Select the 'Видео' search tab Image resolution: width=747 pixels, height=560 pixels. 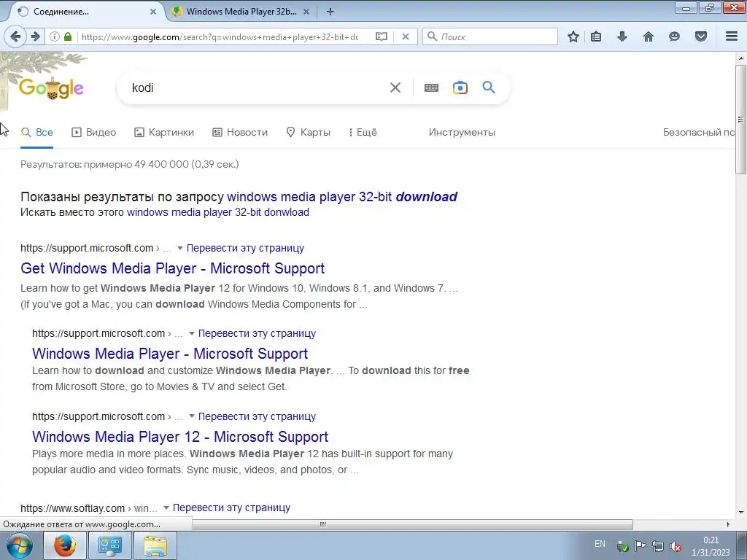pos(94,133)
